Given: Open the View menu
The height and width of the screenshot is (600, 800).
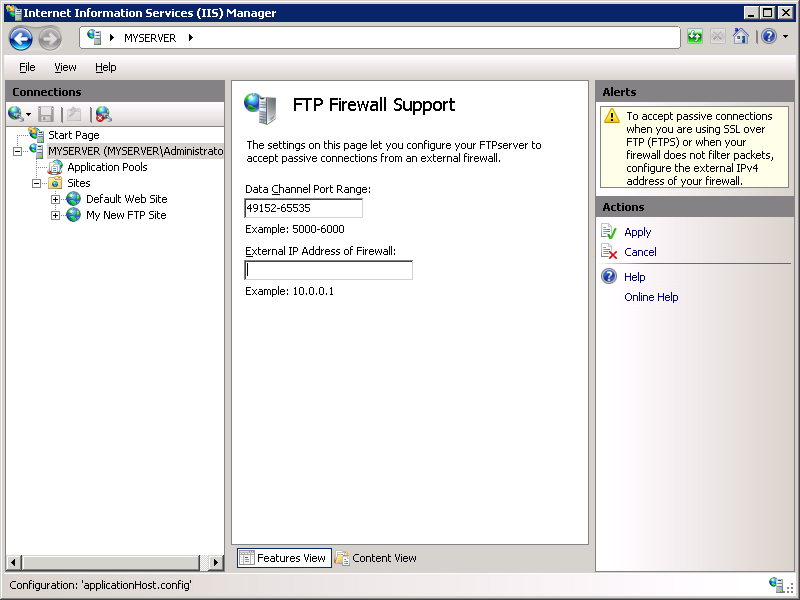Looking at the screenshot, I should tap(65, 67).
